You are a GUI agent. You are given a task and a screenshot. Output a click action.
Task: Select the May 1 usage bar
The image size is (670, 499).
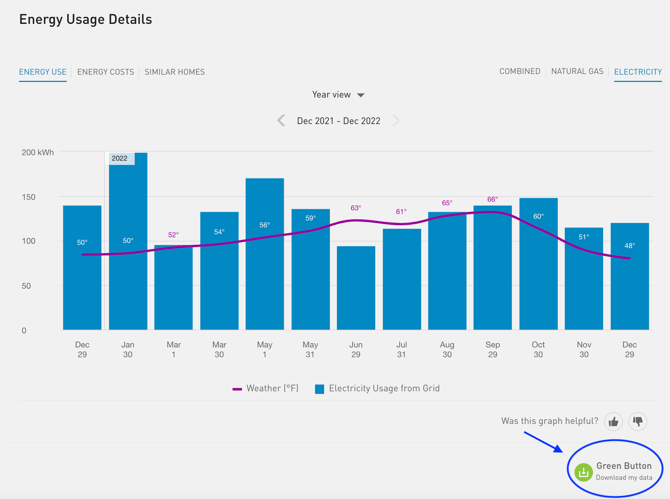[x=264, y=254]
